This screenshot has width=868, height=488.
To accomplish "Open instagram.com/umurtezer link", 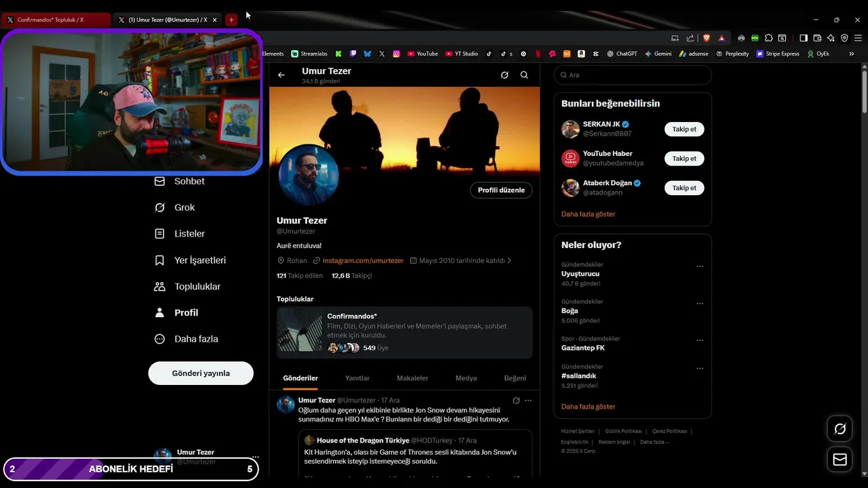I will (363, 261).
